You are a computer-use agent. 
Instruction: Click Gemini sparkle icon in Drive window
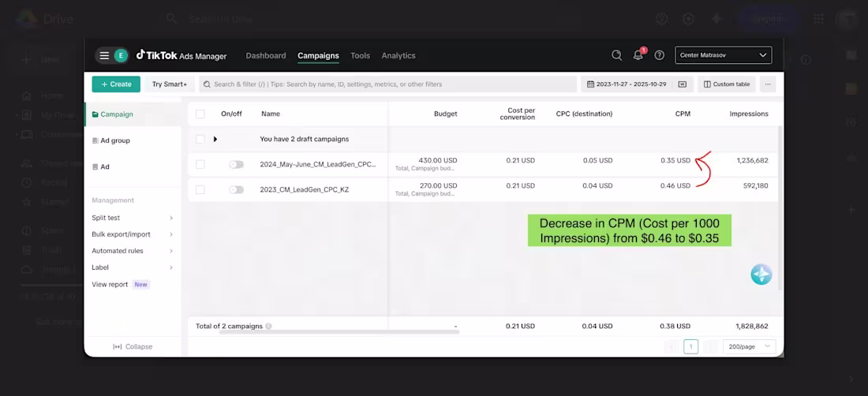[716, 19]
